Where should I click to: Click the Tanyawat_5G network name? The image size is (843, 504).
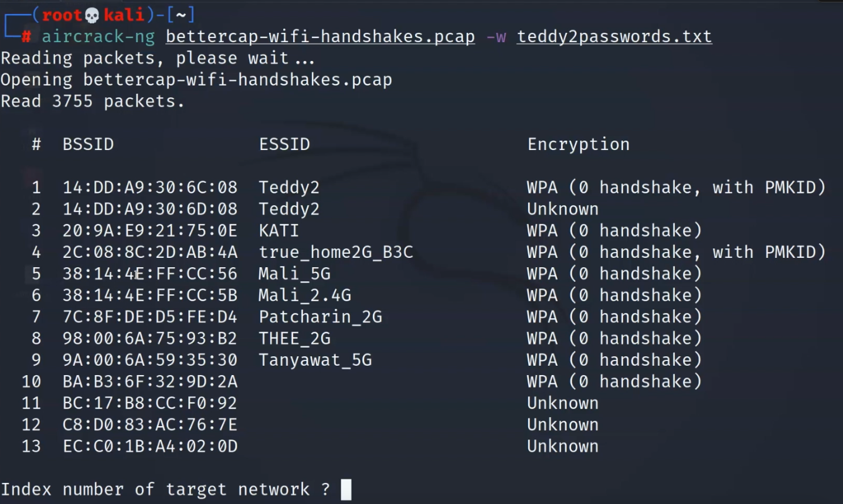tap(315, 360)
